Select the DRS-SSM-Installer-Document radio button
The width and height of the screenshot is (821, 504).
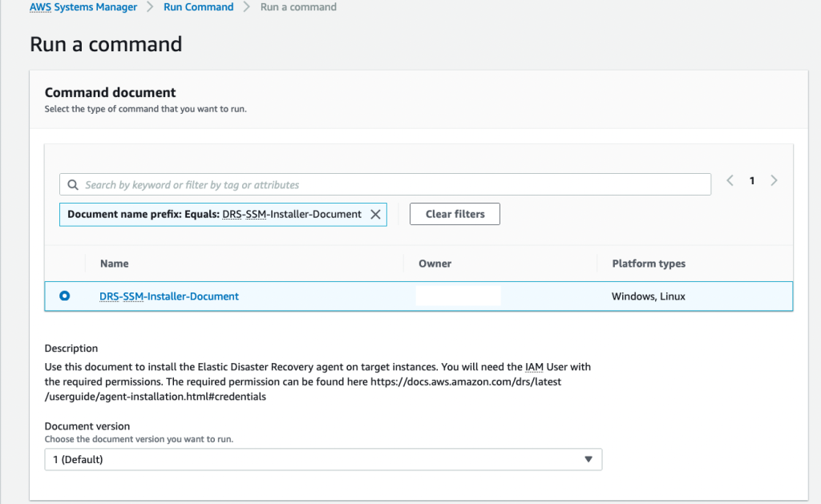[65, 296]
